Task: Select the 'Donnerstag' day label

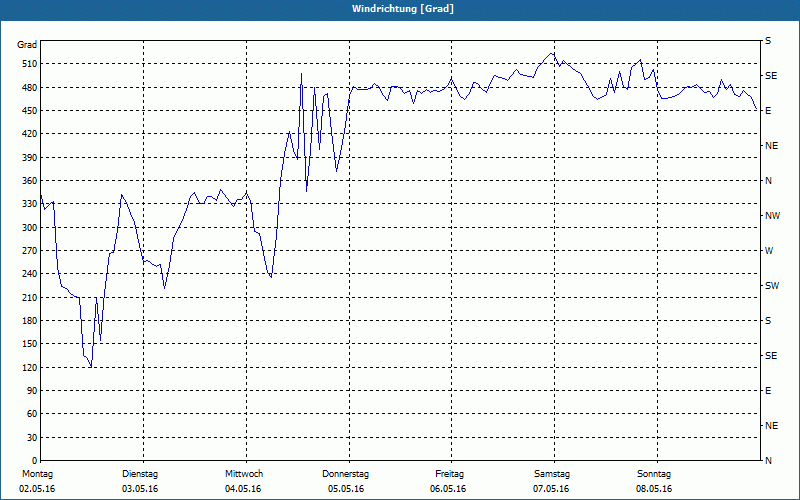Action: 345,474
